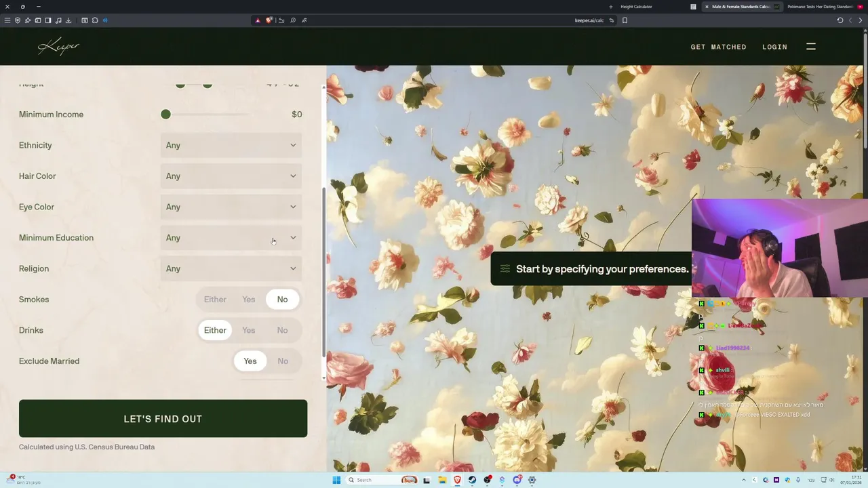Go back with the left arrow icon
The image size is (868, 488).
click(x=850, y=20)
